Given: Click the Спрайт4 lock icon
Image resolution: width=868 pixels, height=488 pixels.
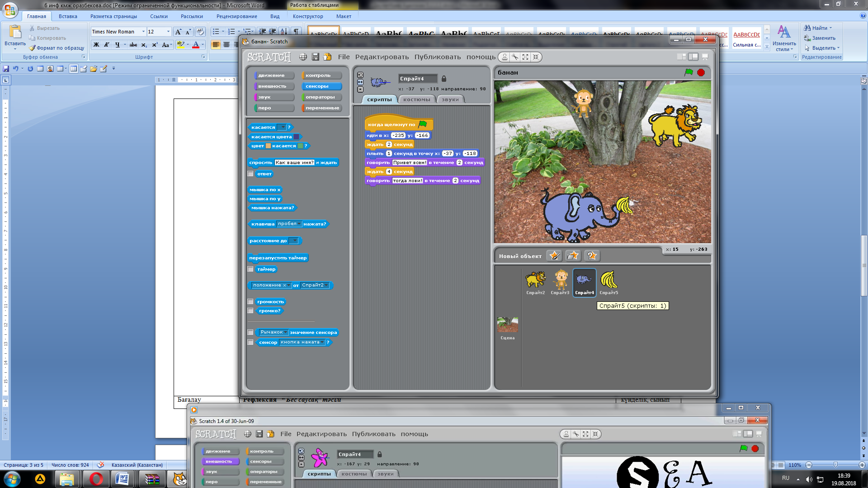Looking at the screenshot, I should click(x=444, y=79).
